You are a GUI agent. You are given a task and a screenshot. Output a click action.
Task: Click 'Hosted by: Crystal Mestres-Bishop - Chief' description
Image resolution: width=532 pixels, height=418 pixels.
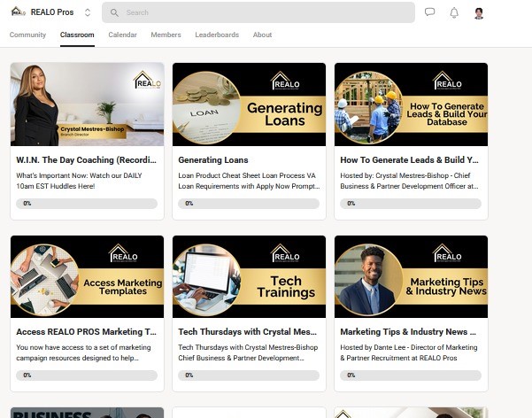pyautogui.click(x=409, y=181)
